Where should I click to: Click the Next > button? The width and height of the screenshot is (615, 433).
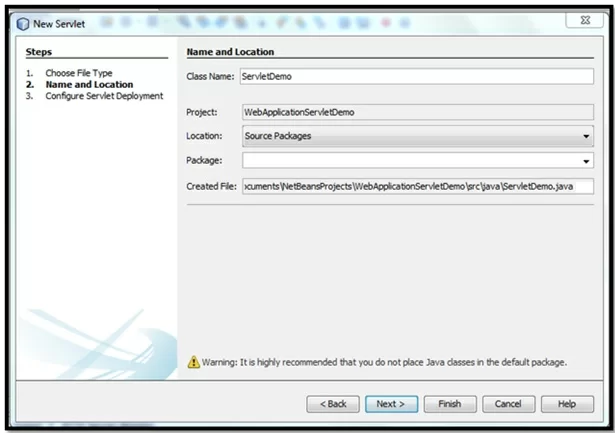(391, 404)
